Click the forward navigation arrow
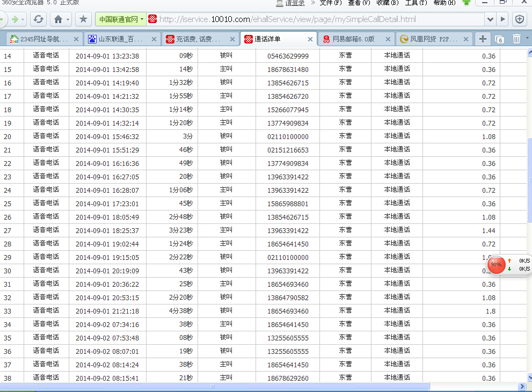The height and width of the screenshot is (392, 532). (x=16, y=19)
